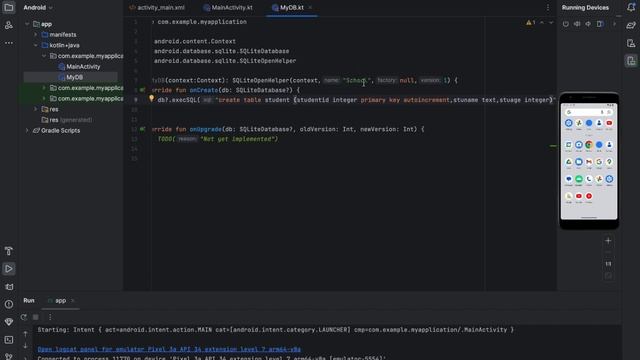Open logcat panel for emulator link

(169, 349)
